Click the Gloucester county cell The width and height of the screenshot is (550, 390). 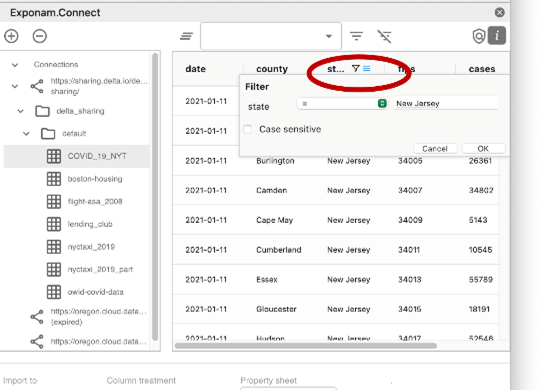[276, 309]
